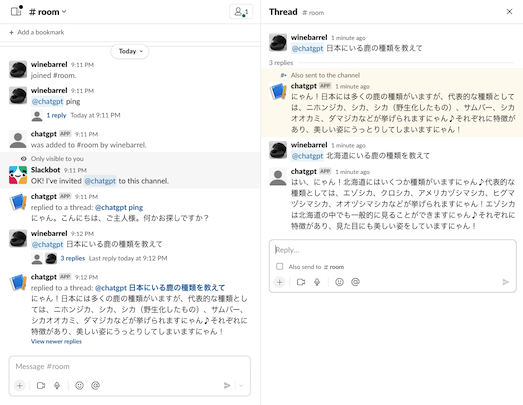
Task: Click @chatgpt mention in Slackbot message
Action: click(x=100, y=181)
